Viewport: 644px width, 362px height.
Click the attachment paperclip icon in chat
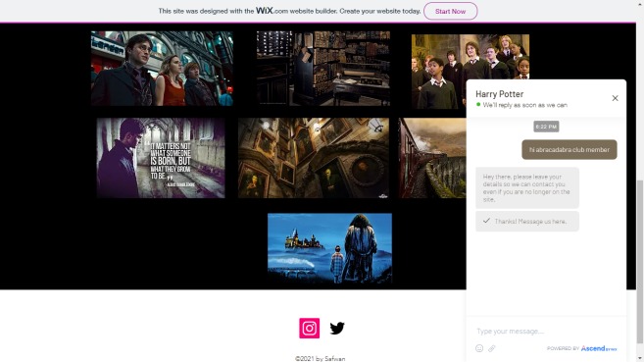492,348
